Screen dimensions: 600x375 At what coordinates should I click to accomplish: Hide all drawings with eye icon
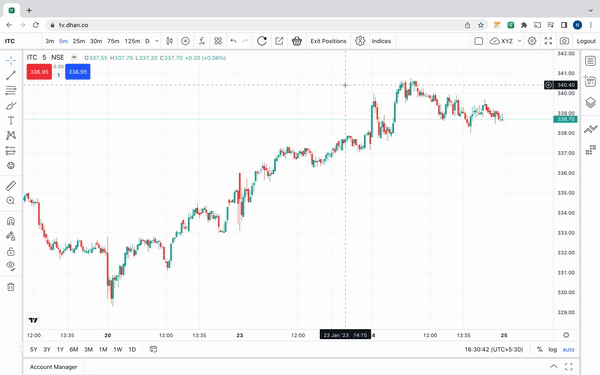coord(11,266)
